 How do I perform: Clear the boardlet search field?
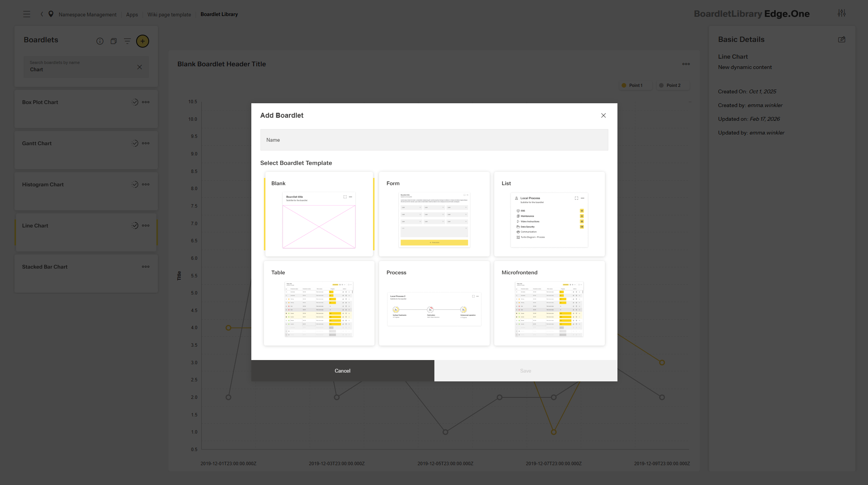click(x=140, y=67)
